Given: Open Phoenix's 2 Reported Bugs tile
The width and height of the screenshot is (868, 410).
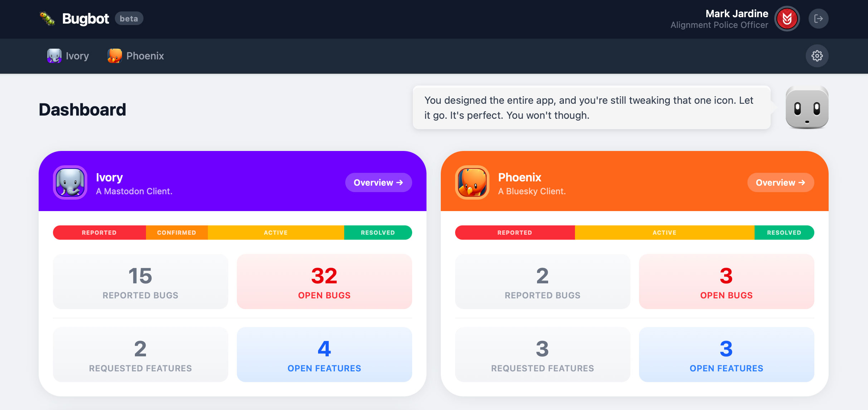Looking at the screenshot, I should (x=542, y=282).
